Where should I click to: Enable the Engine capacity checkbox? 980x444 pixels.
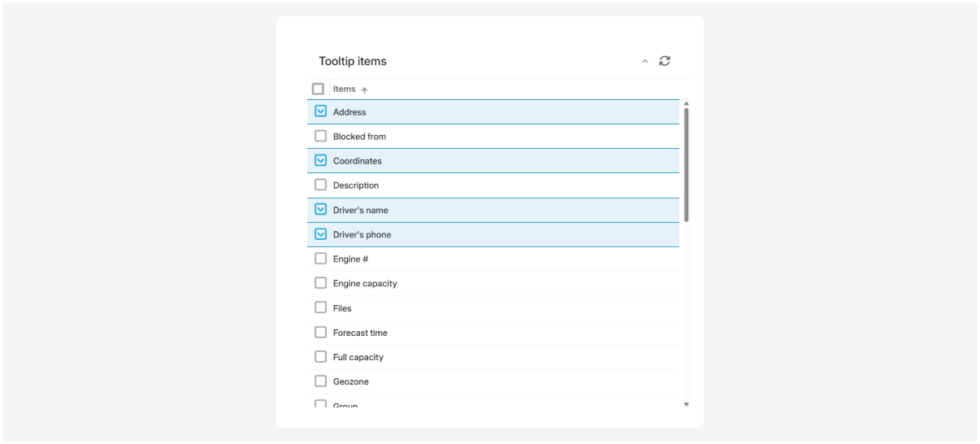(320, 283)
